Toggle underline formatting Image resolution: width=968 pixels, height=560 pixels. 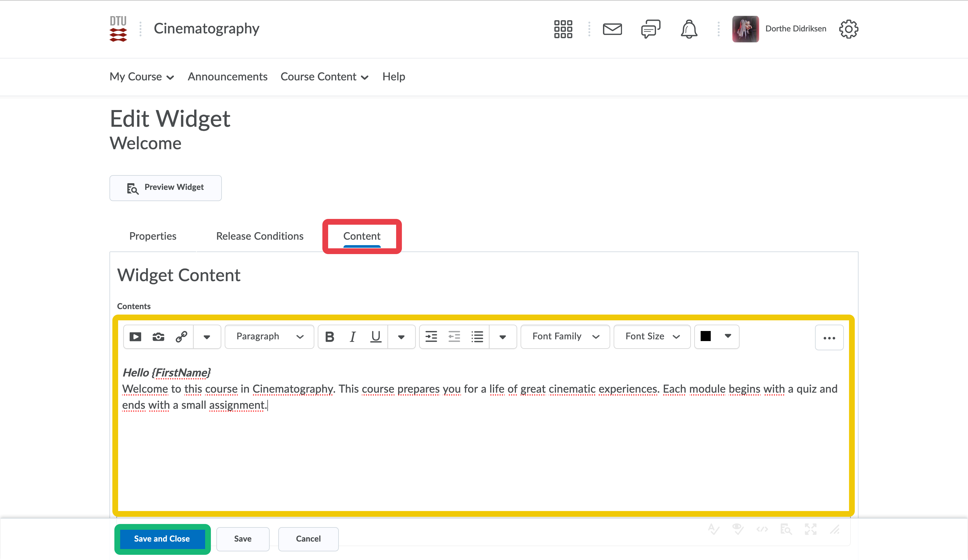pyautogui.click(x=375, y=337)
